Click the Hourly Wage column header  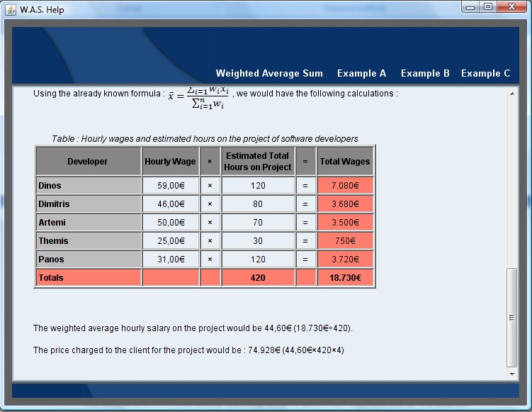tap(170, 162)
